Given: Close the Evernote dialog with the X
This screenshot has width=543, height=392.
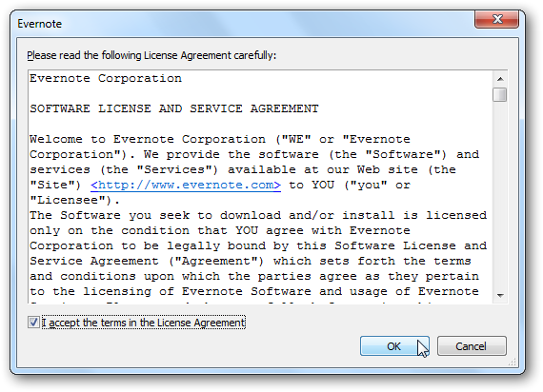Looking at the screenshot, I should pyautogui.click(x=497, y=19).
